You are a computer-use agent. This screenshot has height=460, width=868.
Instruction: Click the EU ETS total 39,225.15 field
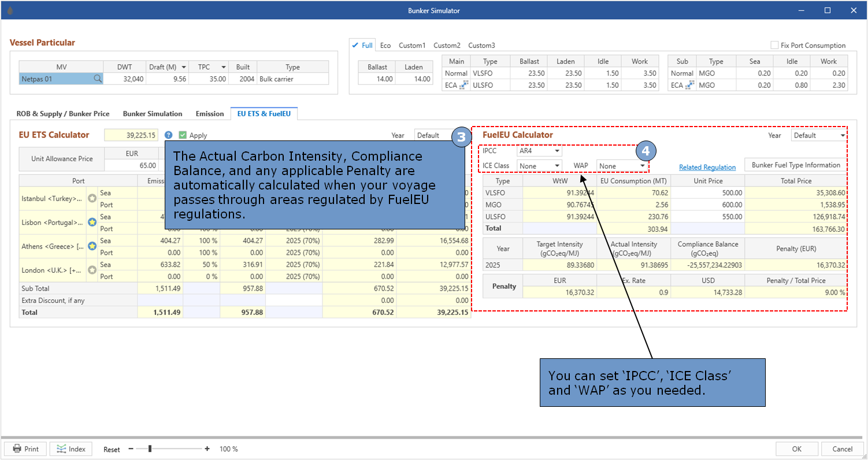point(131,135)
